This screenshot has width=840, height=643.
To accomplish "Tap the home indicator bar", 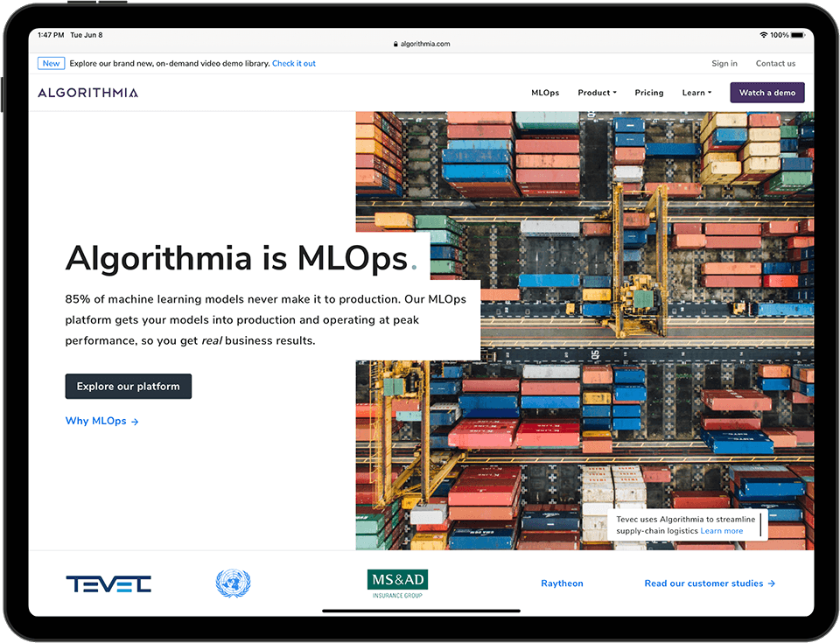I will [x=421, y=611].
